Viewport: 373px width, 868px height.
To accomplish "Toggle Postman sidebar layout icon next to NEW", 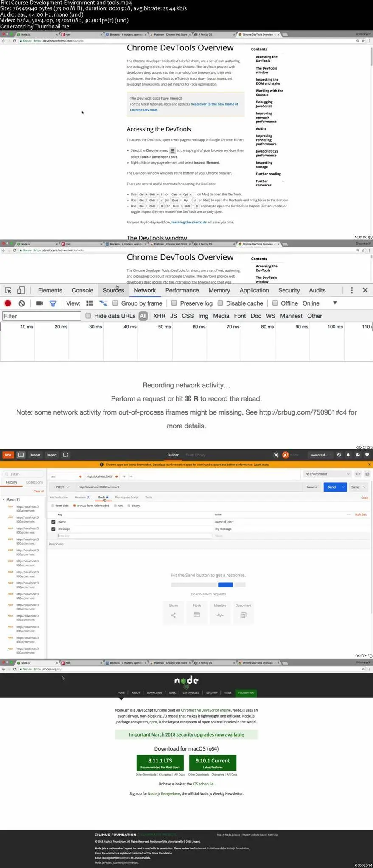I will coord(21,455).
